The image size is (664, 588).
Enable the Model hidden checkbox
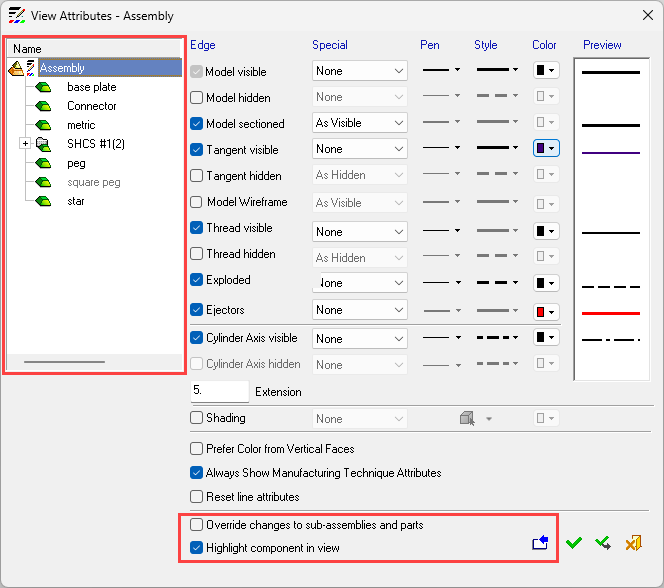197,98
